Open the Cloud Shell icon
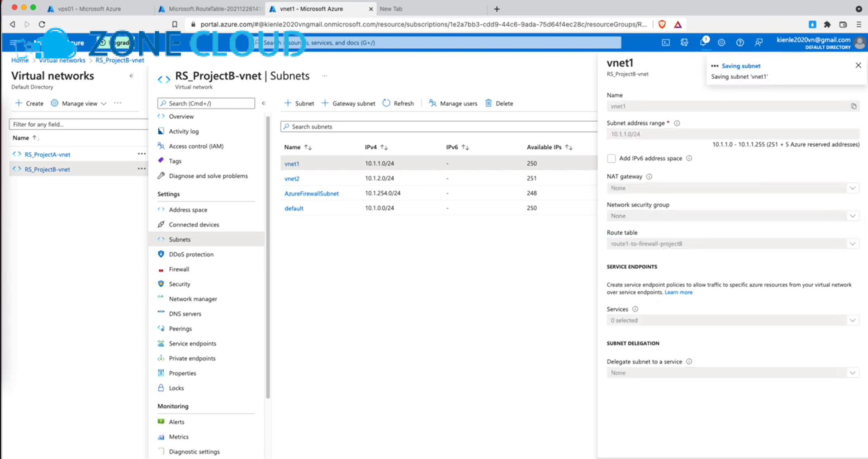This screenshot has height=459, width=868. (x=665, y=43)
